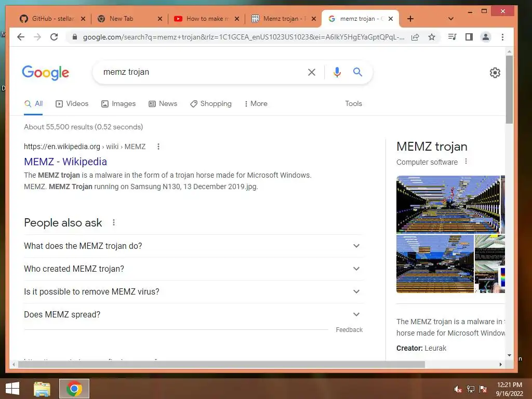Open the More search filters menu
532x399 pixels.
(x=256, y=104)
